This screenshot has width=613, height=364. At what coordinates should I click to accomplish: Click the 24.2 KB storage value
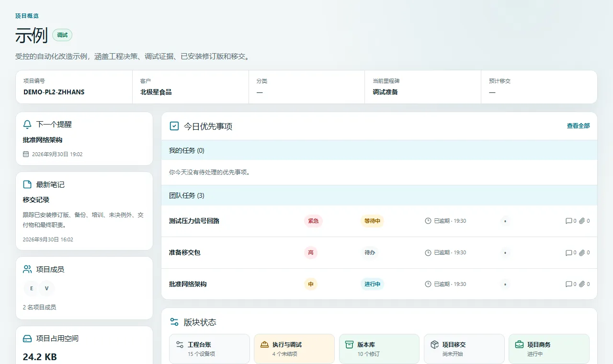(40, 357)
